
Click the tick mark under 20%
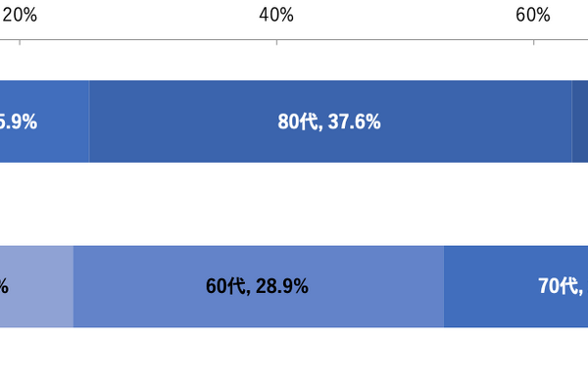coord(20,42)
